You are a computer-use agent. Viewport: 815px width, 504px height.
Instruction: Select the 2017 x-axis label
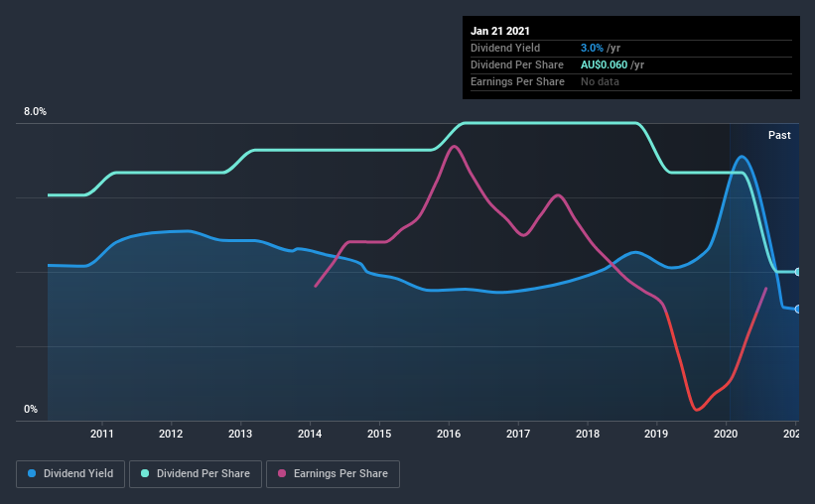coord(518,434)
